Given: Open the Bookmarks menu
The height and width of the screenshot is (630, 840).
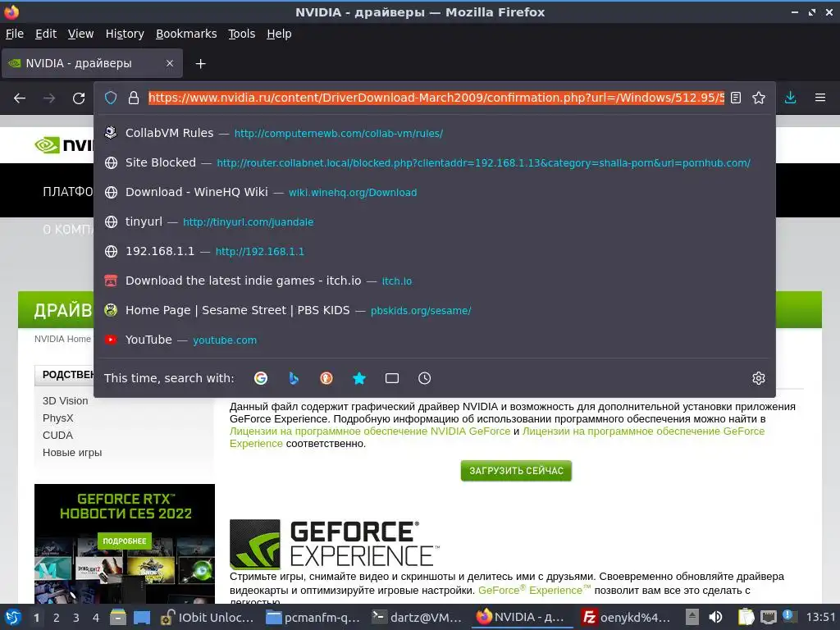Looking at the screenshot, I should 186,34.
